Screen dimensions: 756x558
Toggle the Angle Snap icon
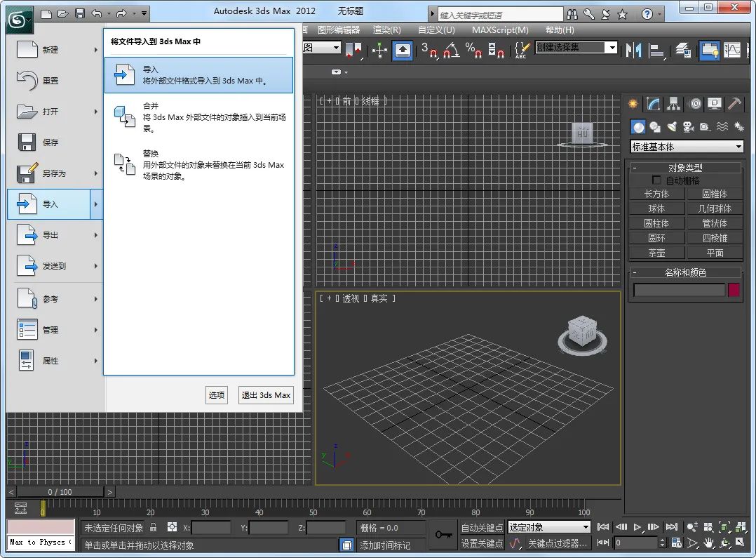(x=452, y=50)
